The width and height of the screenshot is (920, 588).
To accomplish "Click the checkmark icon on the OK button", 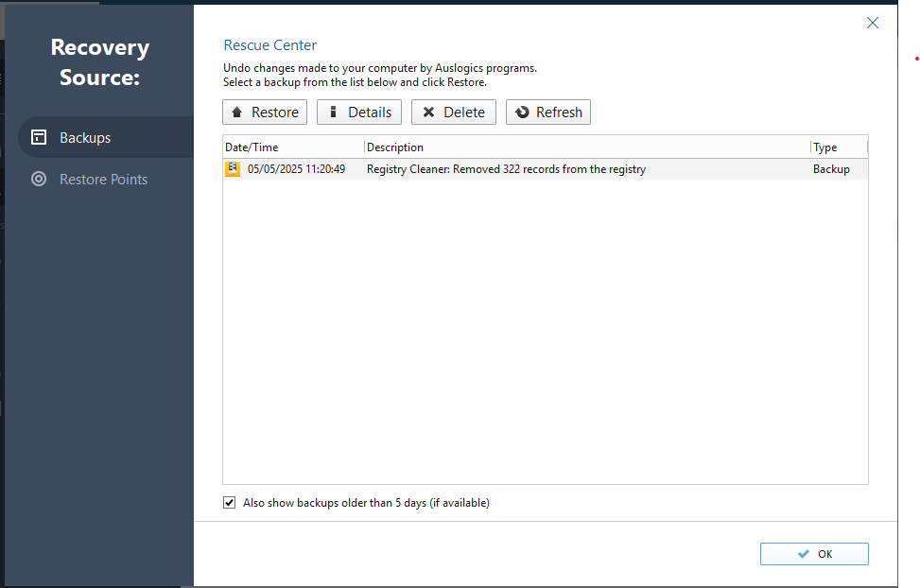I will tap(804, 554).
